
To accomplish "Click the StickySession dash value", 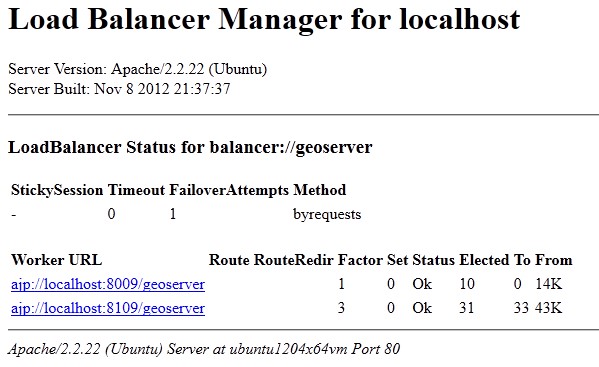I will [x=14, y=215].
